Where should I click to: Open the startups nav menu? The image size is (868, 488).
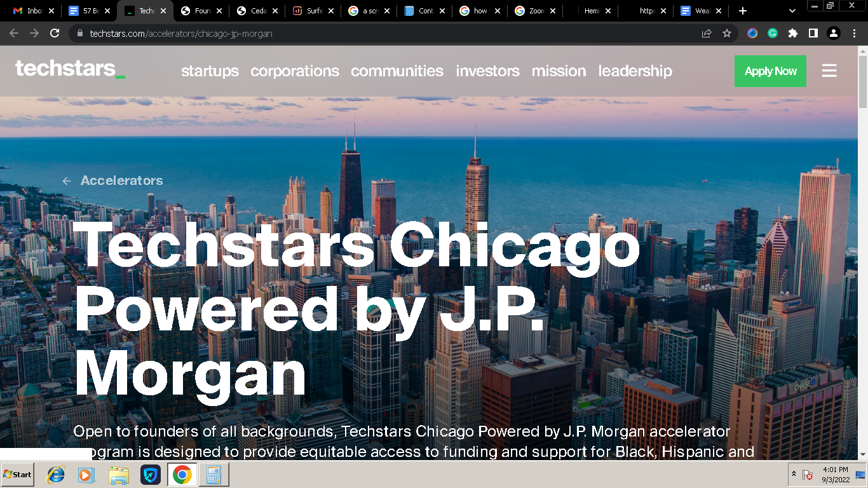pyautogui.click(x=210, y=71)
